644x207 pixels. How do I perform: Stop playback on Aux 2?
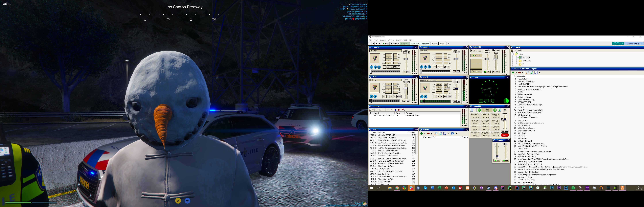(x=425, y=96)
